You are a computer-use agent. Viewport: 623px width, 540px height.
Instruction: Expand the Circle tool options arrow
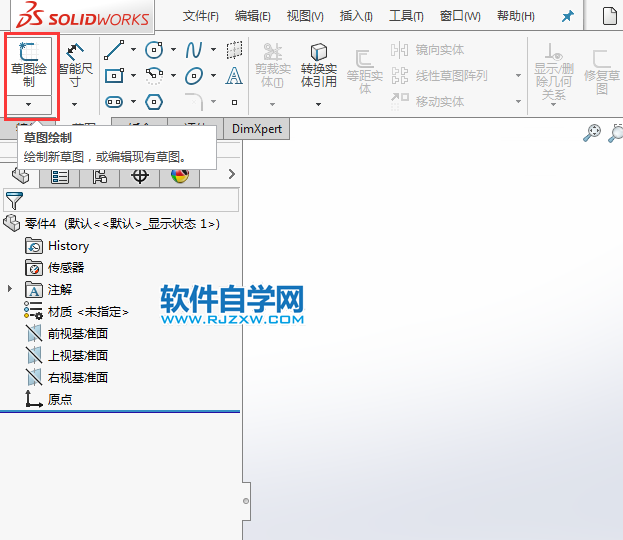pos(174,50)
